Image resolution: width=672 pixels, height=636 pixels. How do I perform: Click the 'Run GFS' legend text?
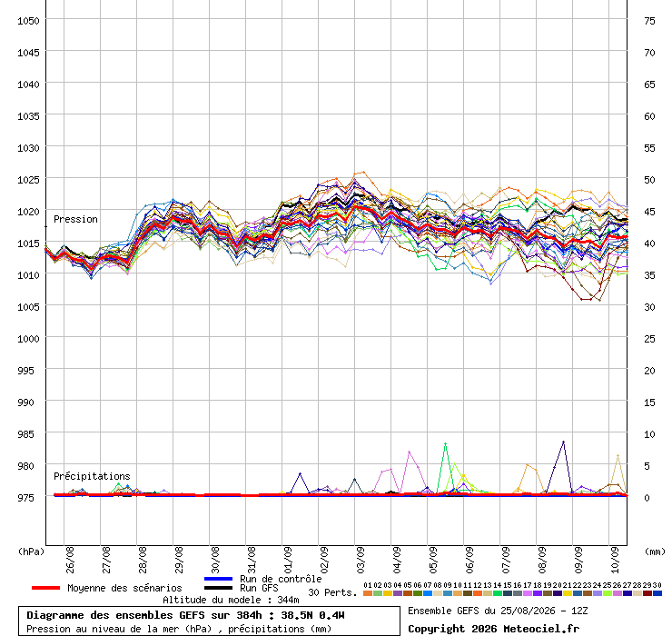tap(259, 588)
